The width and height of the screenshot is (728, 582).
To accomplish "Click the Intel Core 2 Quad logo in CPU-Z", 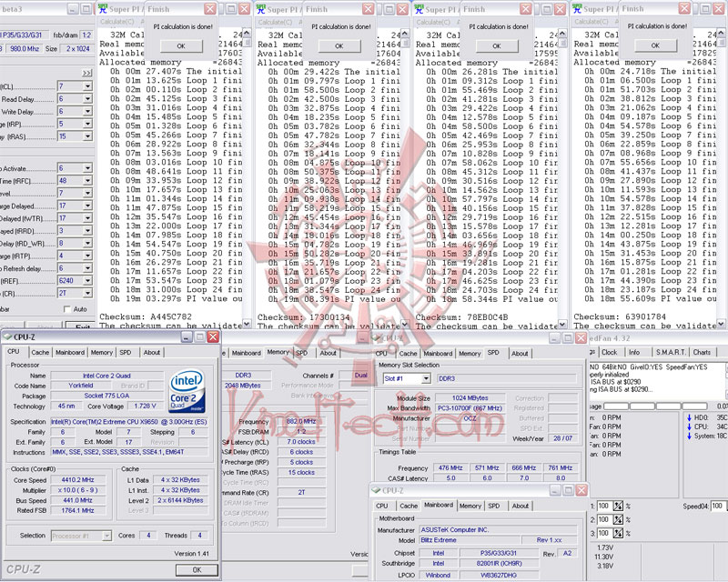I will point(187,391).
